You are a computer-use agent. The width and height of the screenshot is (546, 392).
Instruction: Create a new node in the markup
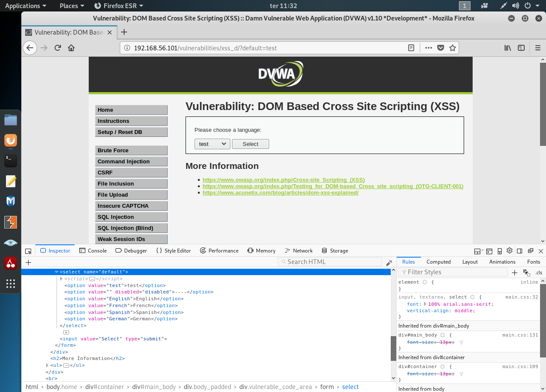[29, 262]
